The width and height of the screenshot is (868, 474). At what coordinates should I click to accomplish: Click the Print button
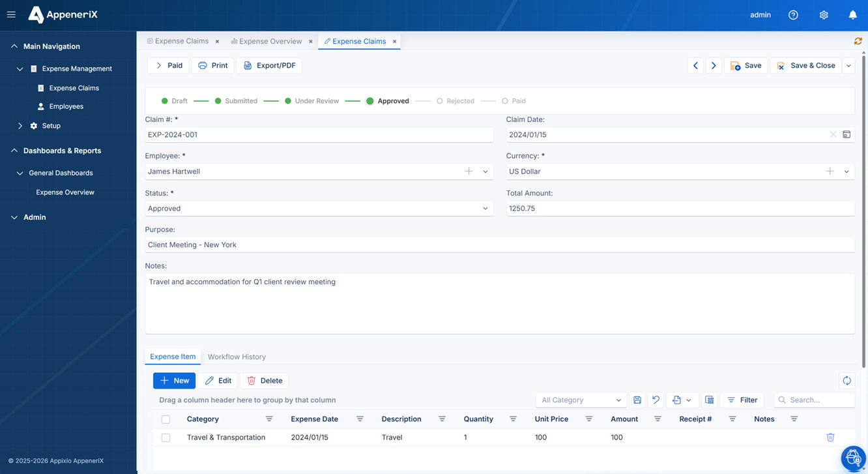click(x=212, y=65)
